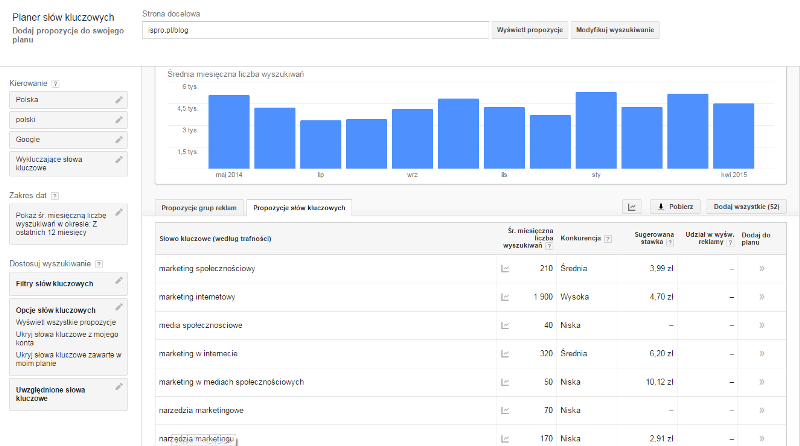Select keyword marketing w mediach społecznościowych
Screen dimensions: 800x446
[231, 382]
